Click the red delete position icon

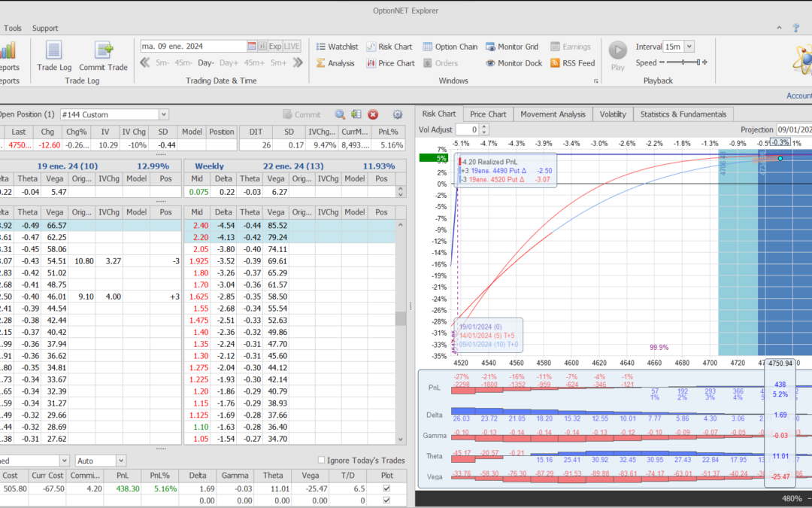click(373, 114)
